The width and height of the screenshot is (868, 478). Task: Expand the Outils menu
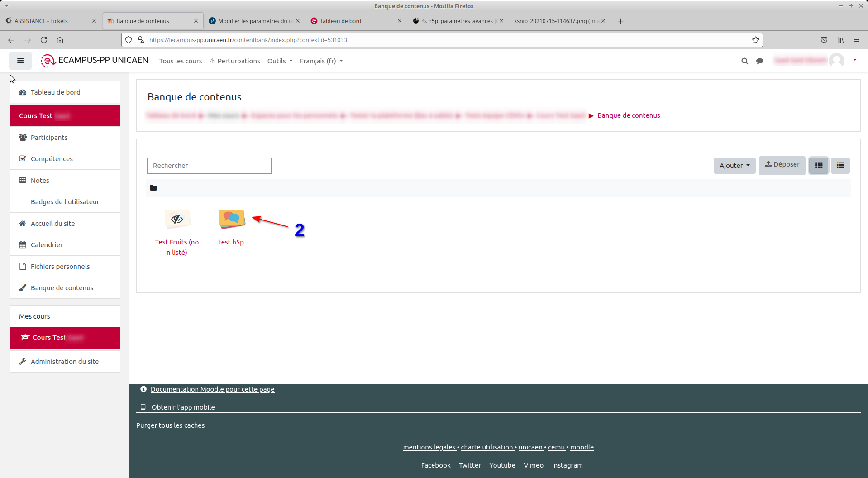pyautogui.click(x=280, y=61)
